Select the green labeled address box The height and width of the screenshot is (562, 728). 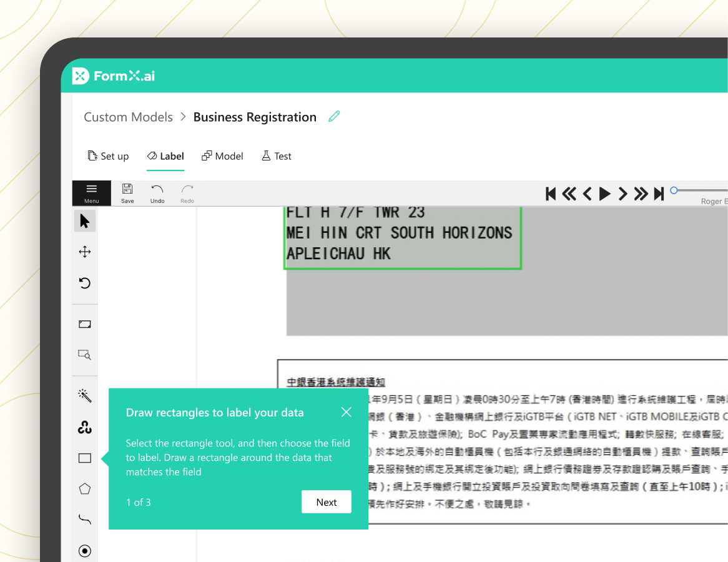point(403,238)
